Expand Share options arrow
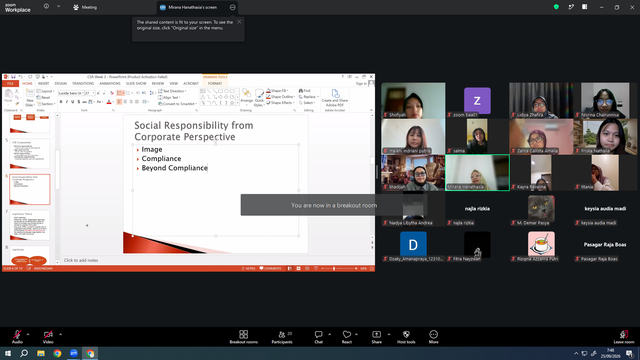 (389, 334)
